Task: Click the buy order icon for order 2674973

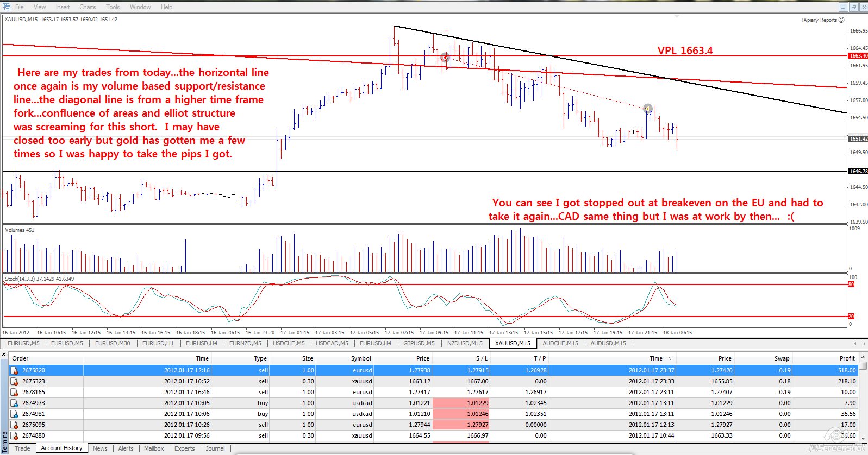Action: click(x=15, y=403)
